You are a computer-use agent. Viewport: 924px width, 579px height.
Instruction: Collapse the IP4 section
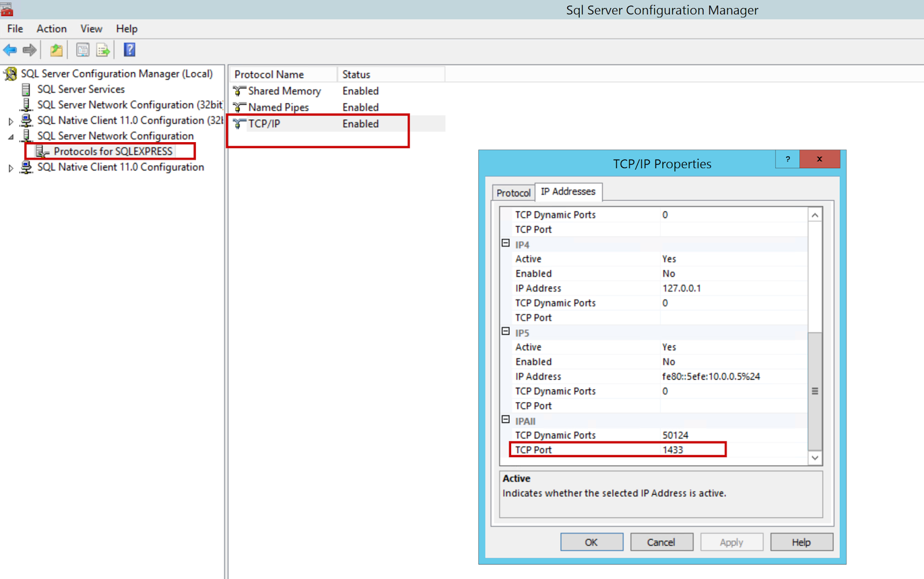coord(506,243)
